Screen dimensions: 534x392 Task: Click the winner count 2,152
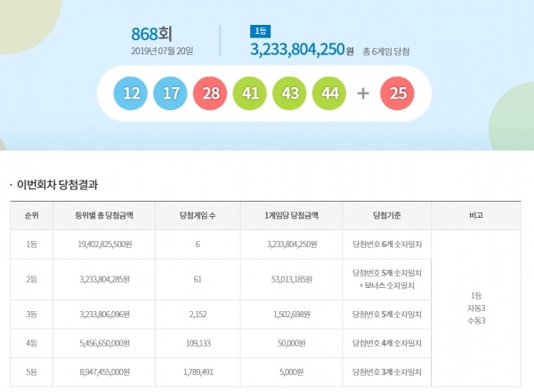[198, 315]
